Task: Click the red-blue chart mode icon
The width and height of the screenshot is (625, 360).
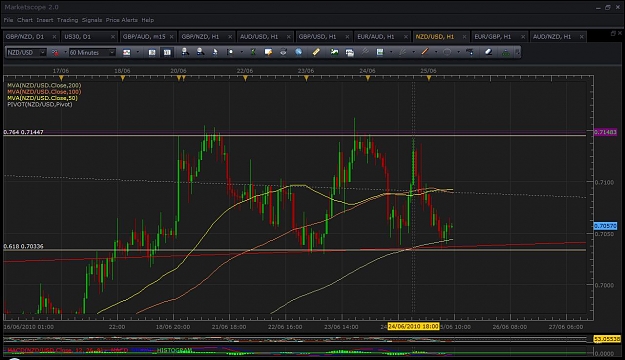Action: (x=126, y=52)
